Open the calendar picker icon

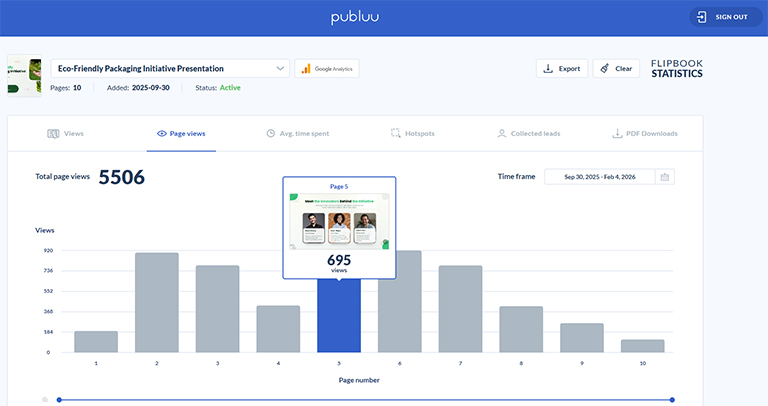point(665,177)
